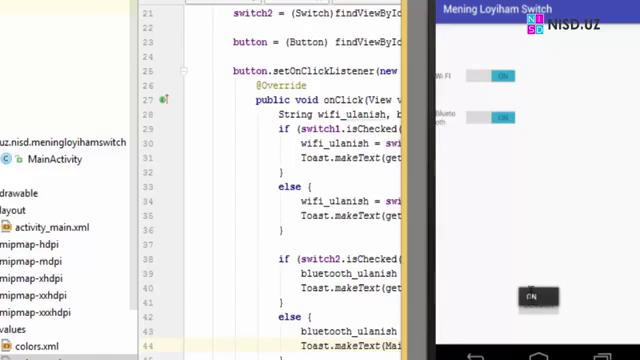Image resolution: width=640 pixels, height=360 pixels.
Task: Click 'button = (Button)' on line 23
Action: pos(280,42)
